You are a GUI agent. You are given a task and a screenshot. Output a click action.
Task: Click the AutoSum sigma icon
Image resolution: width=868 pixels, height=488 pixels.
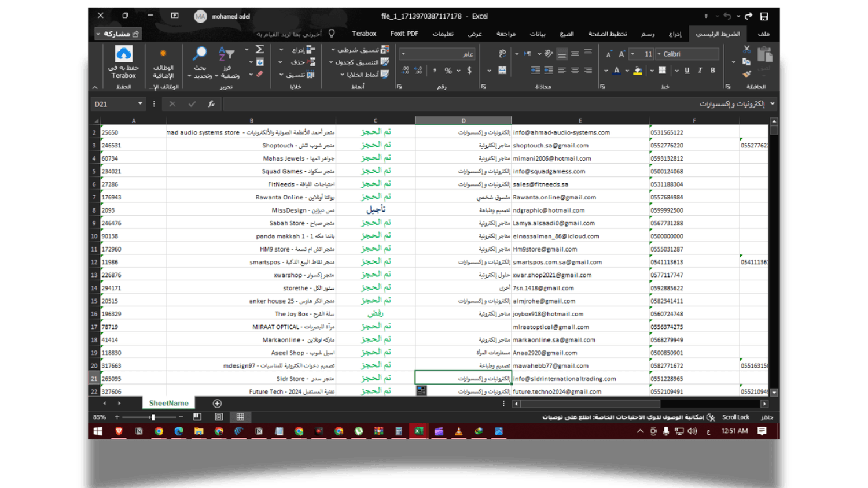[260, 50]
